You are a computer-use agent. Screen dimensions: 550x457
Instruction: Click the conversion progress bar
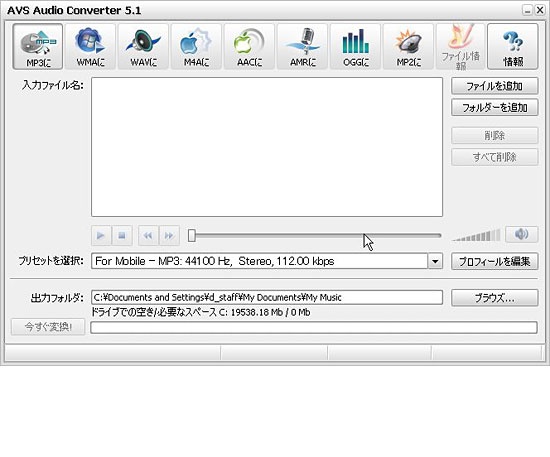click(x=314, y=328)
